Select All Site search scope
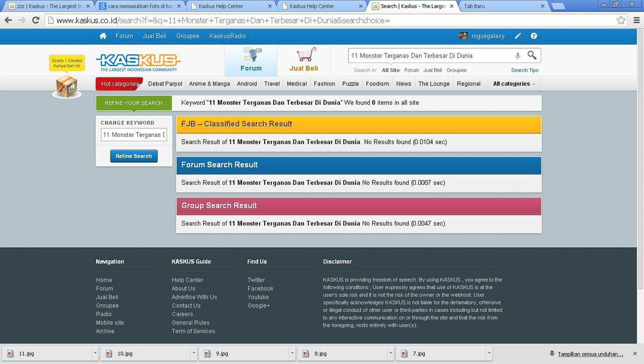This screenshot has width=644, height=364. coord(391,70)
